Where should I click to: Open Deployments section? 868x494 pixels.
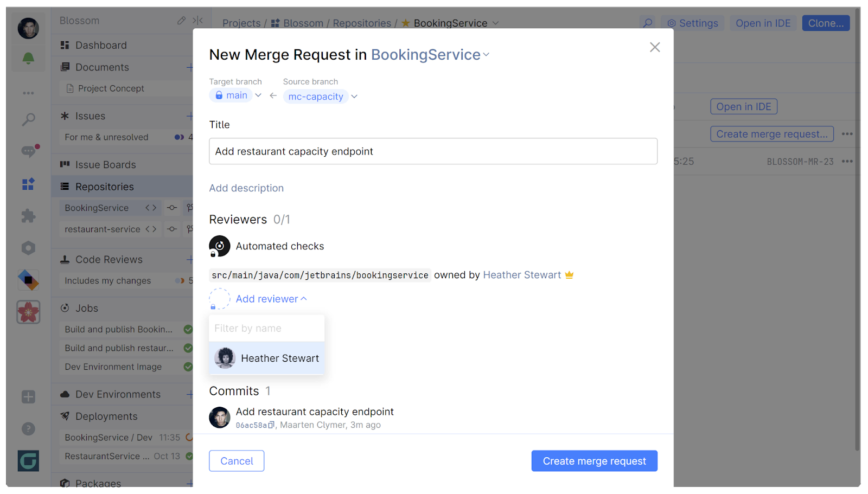(106, 416)
